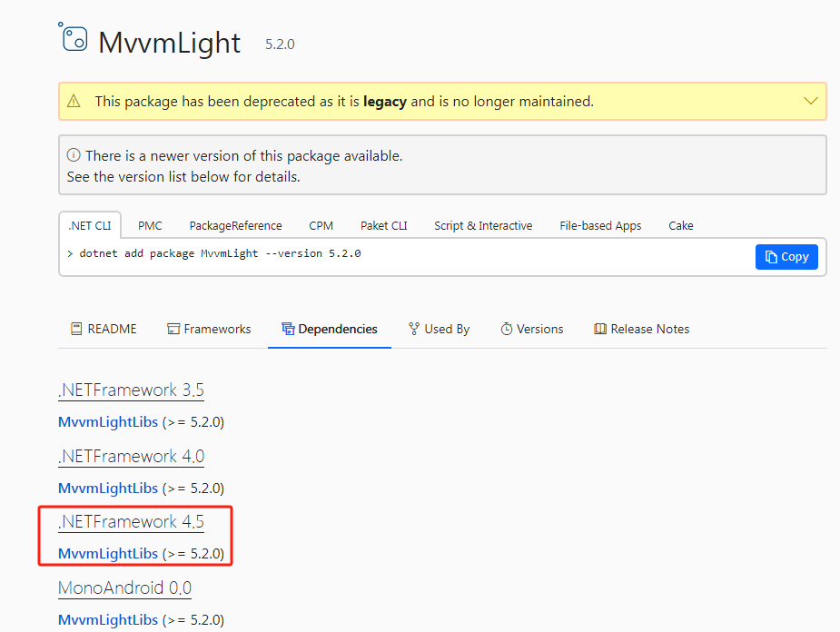Select the .NET CLI tab
The width and height of the screenshot is (840, 632).
(90, 225)
